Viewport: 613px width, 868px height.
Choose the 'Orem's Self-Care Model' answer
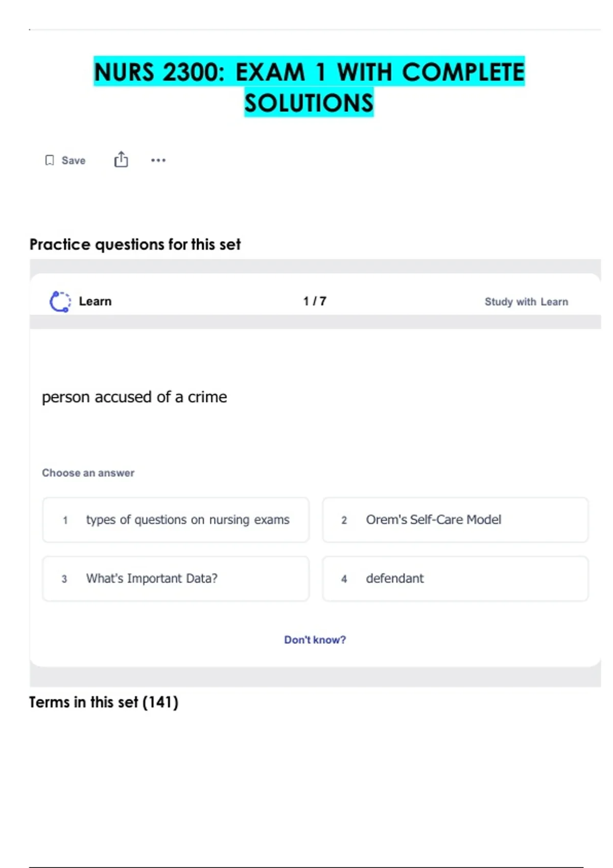click(x=455, y=520)
